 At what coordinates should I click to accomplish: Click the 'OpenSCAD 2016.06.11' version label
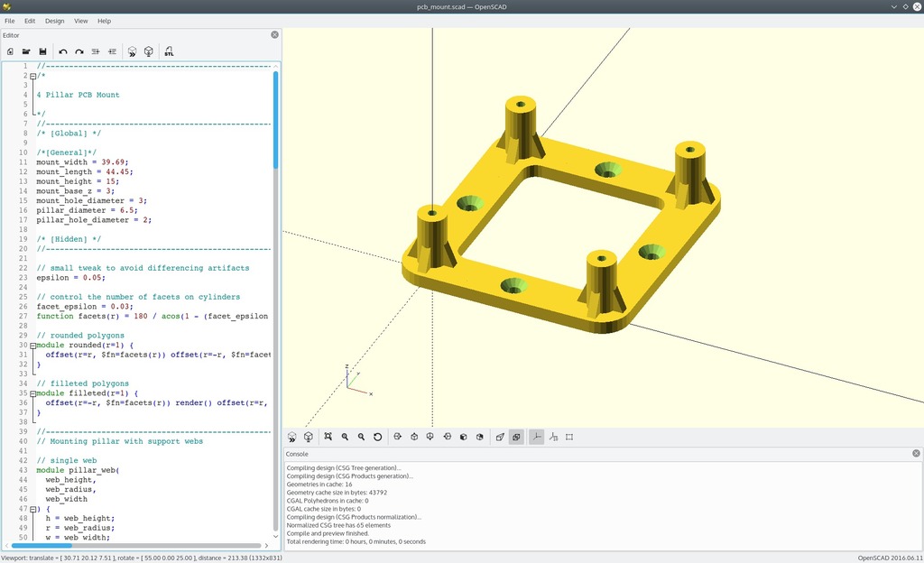click(890, 558)
